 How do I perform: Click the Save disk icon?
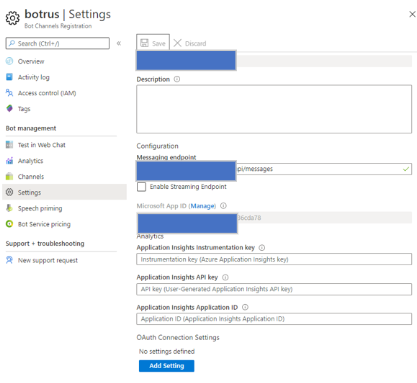144,43
